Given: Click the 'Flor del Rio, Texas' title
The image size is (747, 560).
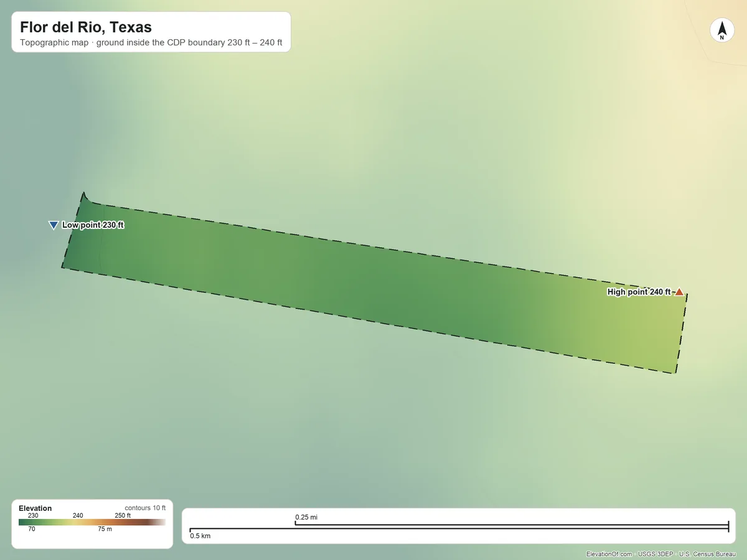Looking at the screenshot, I should click(86, 27).
